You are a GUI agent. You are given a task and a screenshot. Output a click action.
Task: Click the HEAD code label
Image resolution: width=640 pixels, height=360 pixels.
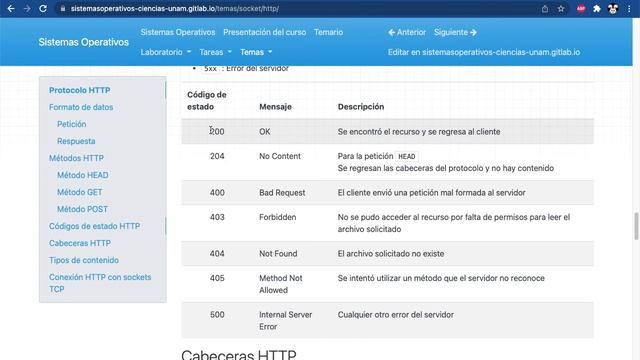[x=407, y=156]
